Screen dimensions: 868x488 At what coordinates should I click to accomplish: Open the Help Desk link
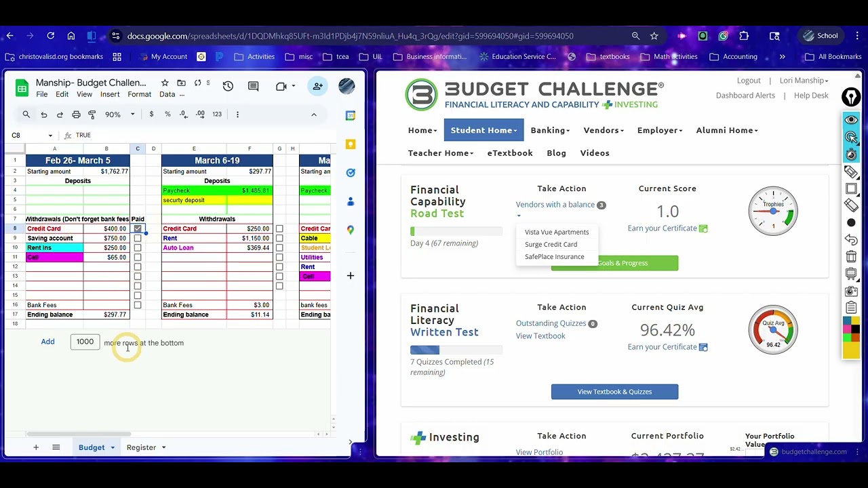pyautogui.click(x=811, y=96)
